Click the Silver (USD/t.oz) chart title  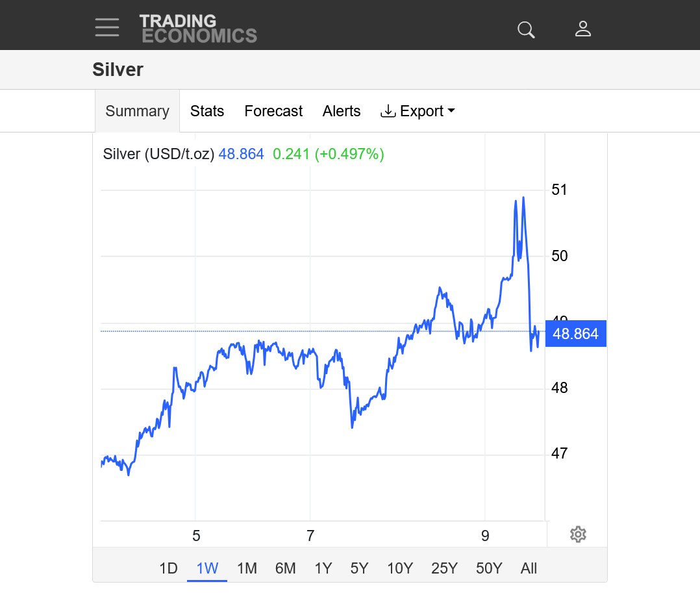tap(158, 155)
